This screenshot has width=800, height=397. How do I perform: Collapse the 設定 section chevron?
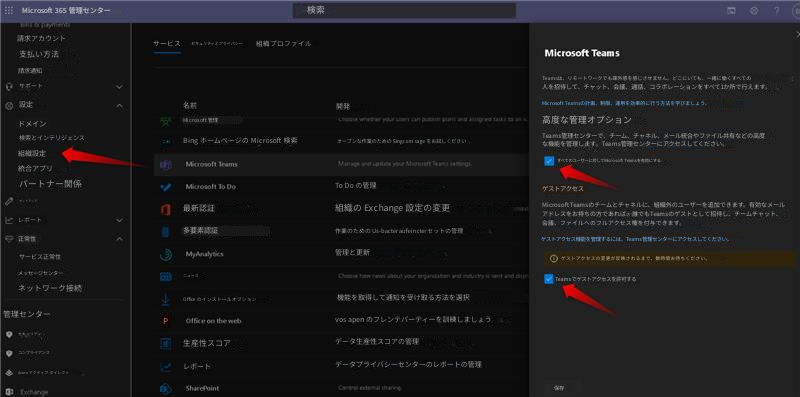119,106
